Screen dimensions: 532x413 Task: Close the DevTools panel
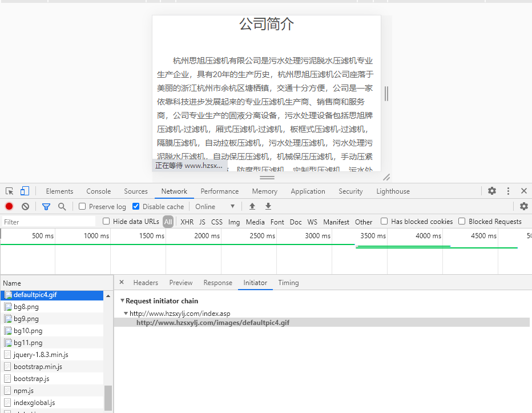point(524,191)
